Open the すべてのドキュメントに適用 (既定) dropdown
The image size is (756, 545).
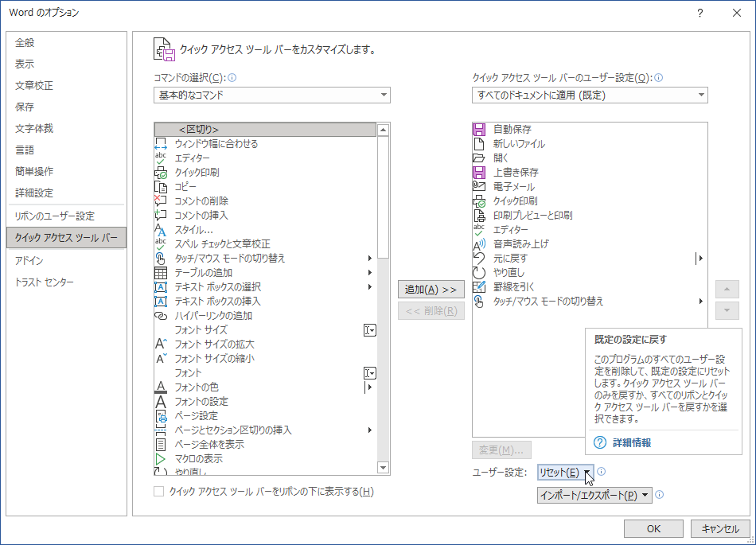(590, 95)
